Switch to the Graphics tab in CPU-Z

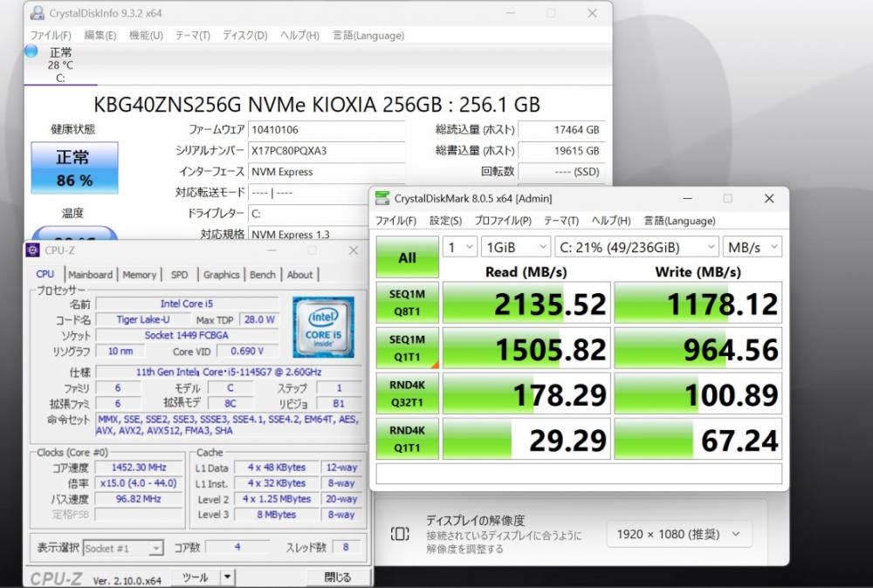[221, 274]
